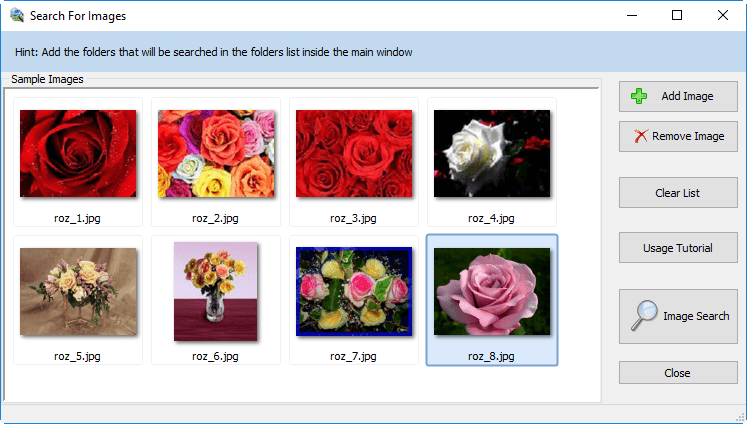Click the roz_1.jpg file name label
Image resolution: width=747 pixels, height=424 pixels.
pyautogui.click(x=77, y=218)
